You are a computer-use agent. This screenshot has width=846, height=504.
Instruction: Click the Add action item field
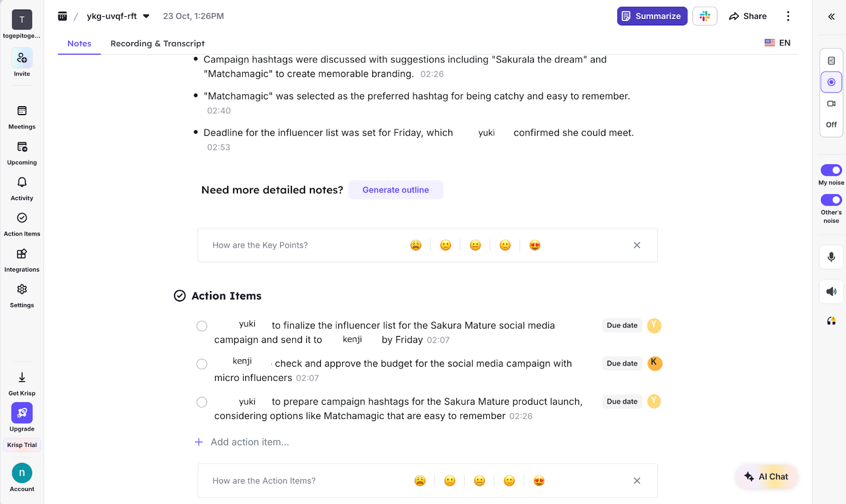pyautogui.click(x=250, y=442)
